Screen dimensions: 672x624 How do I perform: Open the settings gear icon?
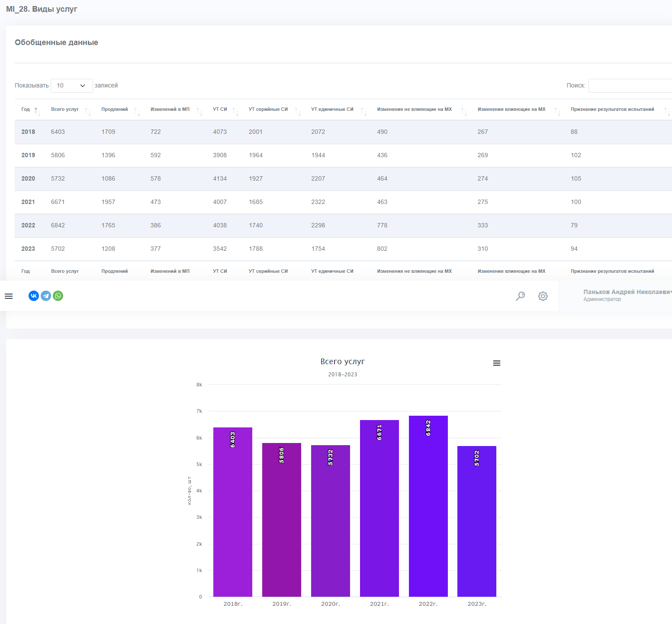pyautogui.click(x=543, y=296)
